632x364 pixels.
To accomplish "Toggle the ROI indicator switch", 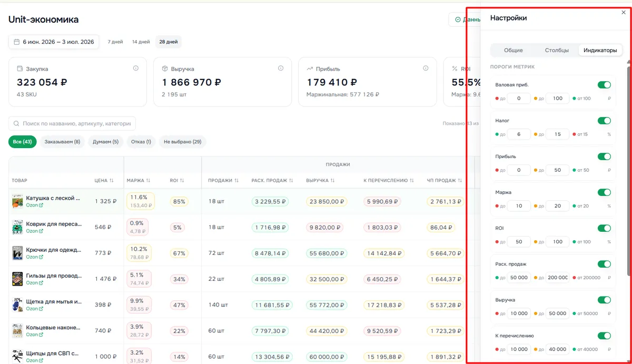I will coord(604,228).
